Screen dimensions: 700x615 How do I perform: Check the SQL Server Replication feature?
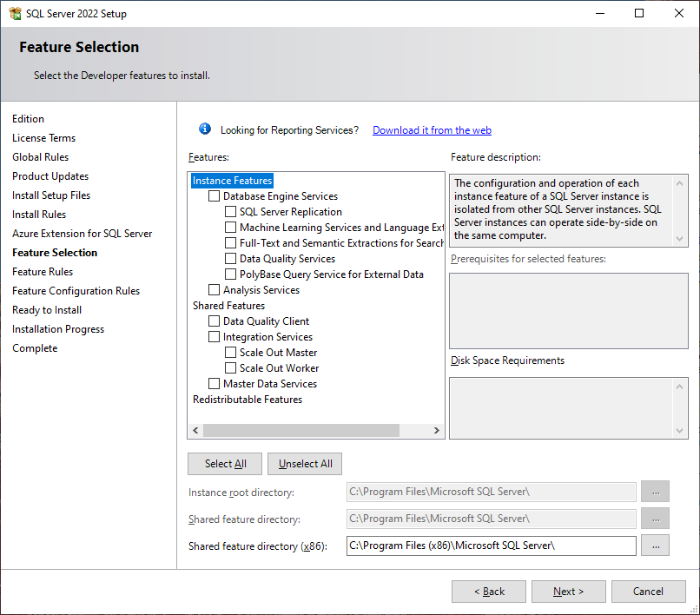pyautogui.click(x=231, y=212)
